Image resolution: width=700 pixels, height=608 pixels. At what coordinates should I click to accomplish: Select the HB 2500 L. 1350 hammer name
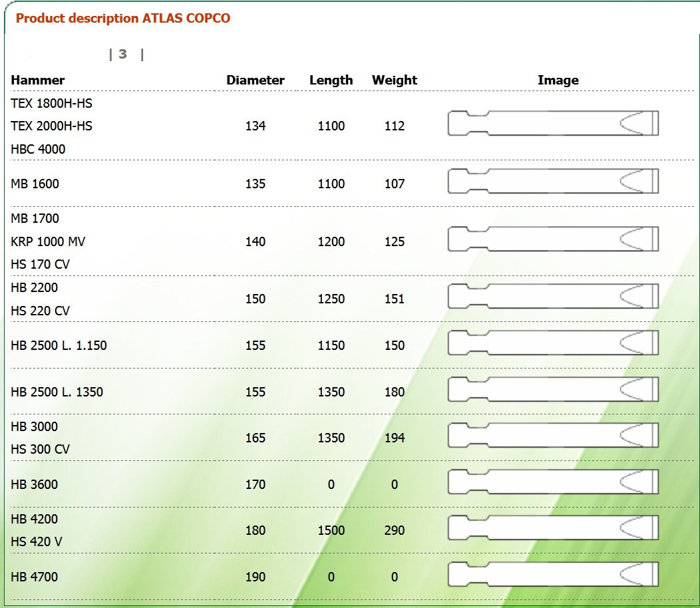[x=57, y=392]
